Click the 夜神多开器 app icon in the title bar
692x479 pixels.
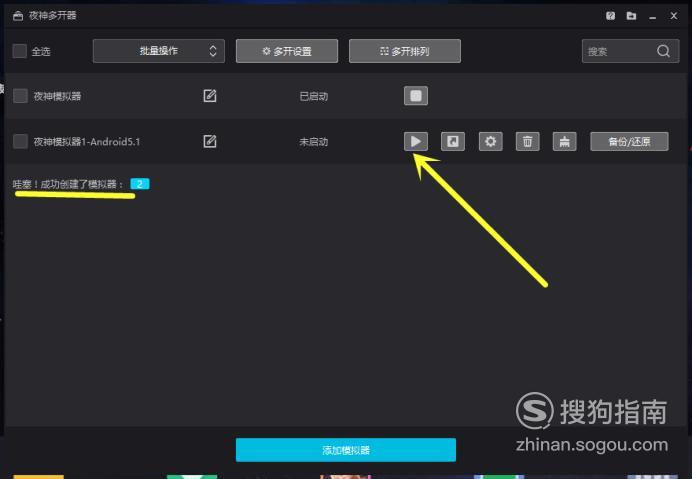tap(18, 16)
